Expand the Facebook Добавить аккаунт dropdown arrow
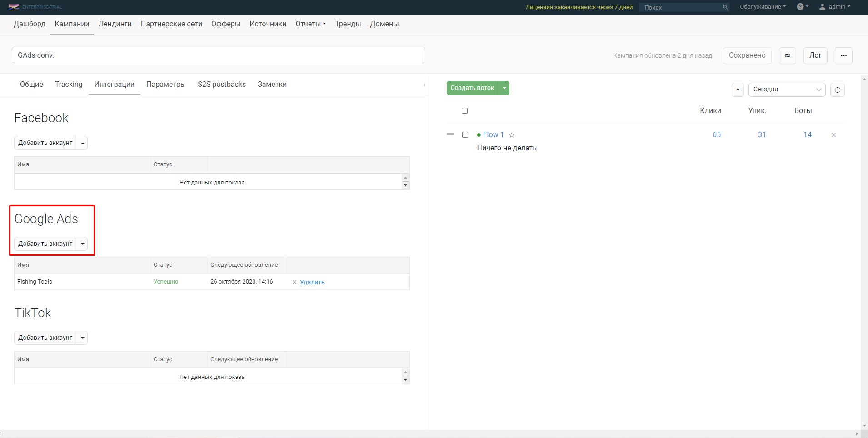The height and width of the screenshot is (438, 868). (82, 143)
